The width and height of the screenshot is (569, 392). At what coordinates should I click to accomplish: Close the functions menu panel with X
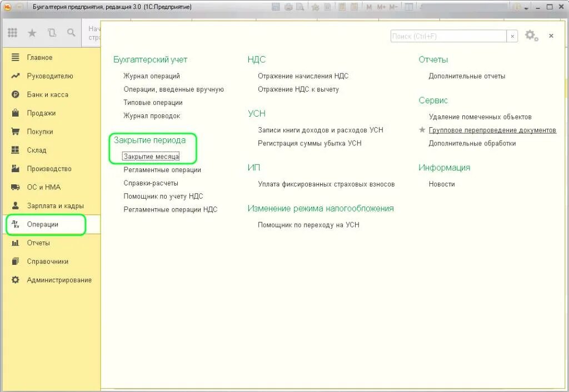551,36
